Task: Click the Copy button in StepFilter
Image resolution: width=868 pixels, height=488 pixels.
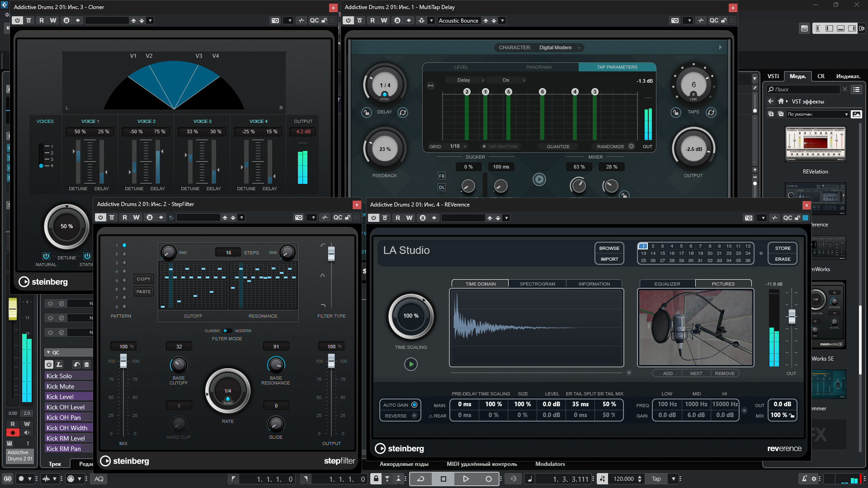Action: coord(143,279)
